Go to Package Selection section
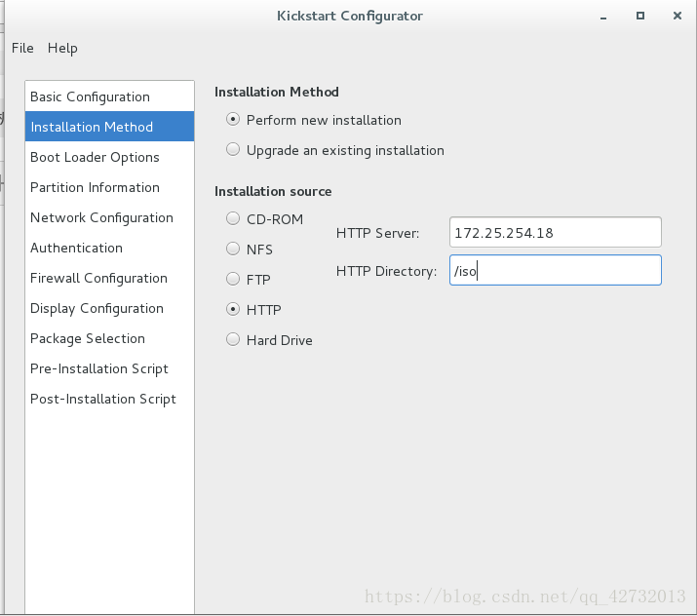This screenshot has width=697, height=616. (110, 338)
